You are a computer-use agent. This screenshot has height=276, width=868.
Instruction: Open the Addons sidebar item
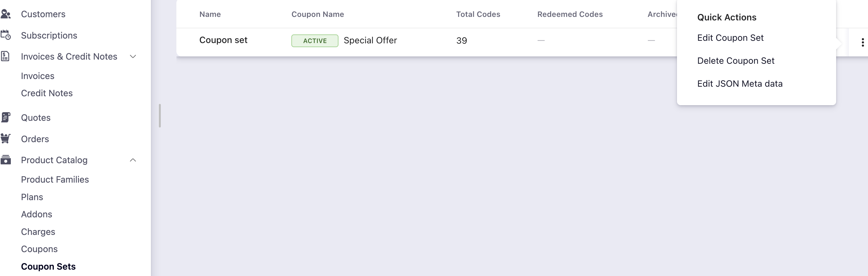[36, 214]
